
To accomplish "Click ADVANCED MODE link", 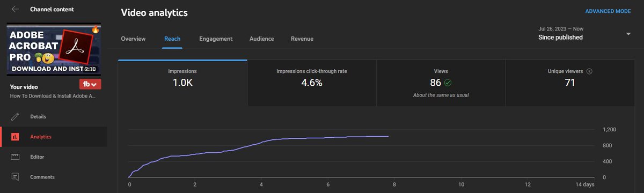I will tap(608, 11).
